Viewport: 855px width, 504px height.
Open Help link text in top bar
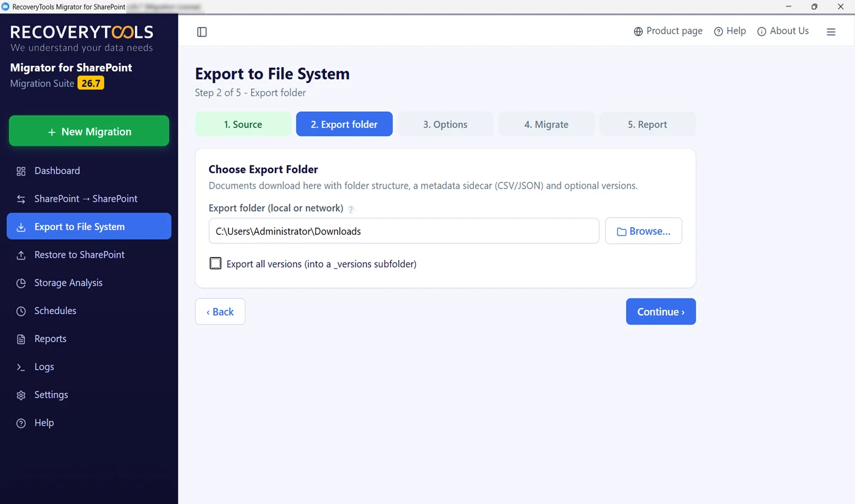point(736,31)
